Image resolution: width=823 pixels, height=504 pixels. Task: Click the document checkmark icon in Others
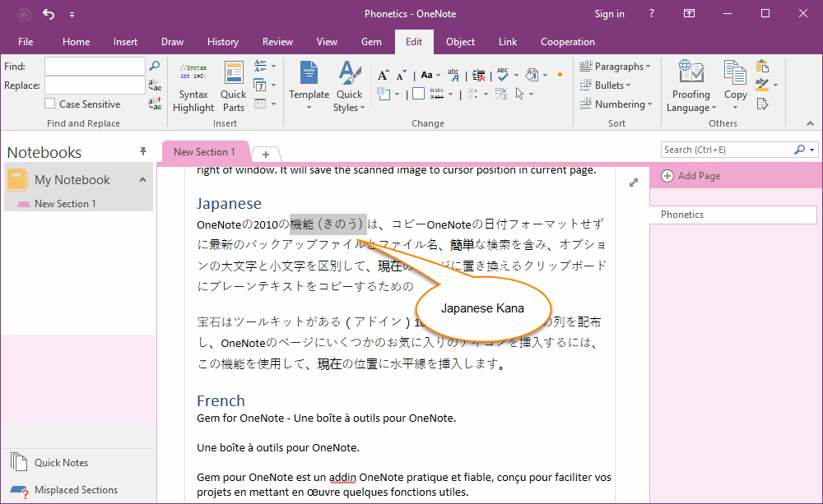pyautogui.click(x=762, y=104)
